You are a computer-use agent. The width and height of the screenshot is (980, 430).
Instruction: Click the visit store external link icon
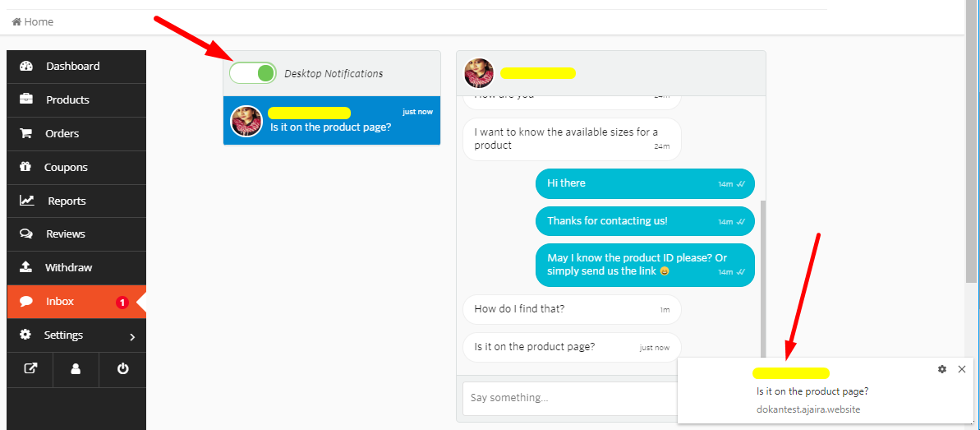[30, 369]
